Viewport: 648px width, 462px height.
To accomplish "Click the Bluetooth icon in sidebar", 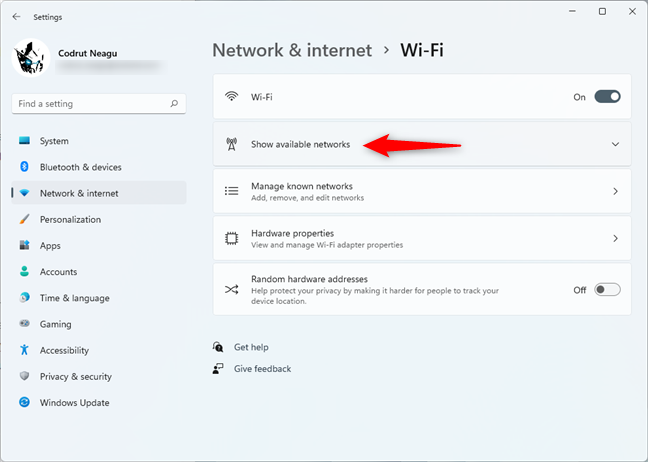I will [x=24, y=167].
